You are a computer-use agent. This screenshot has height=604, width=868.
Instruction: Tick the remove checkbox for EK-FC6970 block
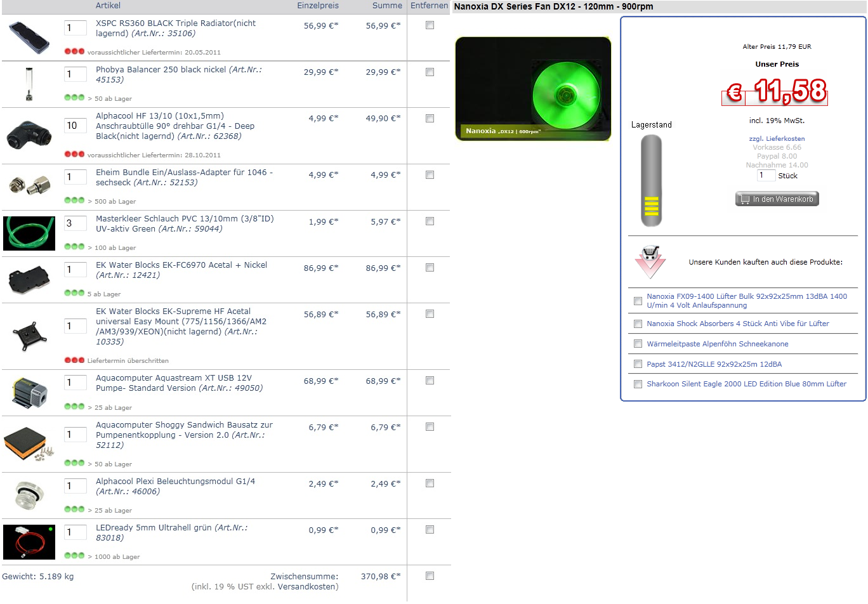pyautogui.click(x=430, y=267)
